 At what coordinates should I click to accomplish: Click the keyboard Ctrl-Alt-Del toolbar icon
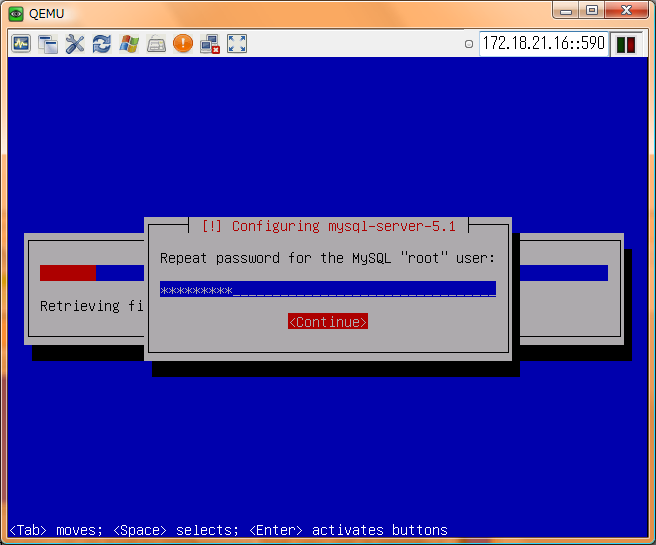156,43
